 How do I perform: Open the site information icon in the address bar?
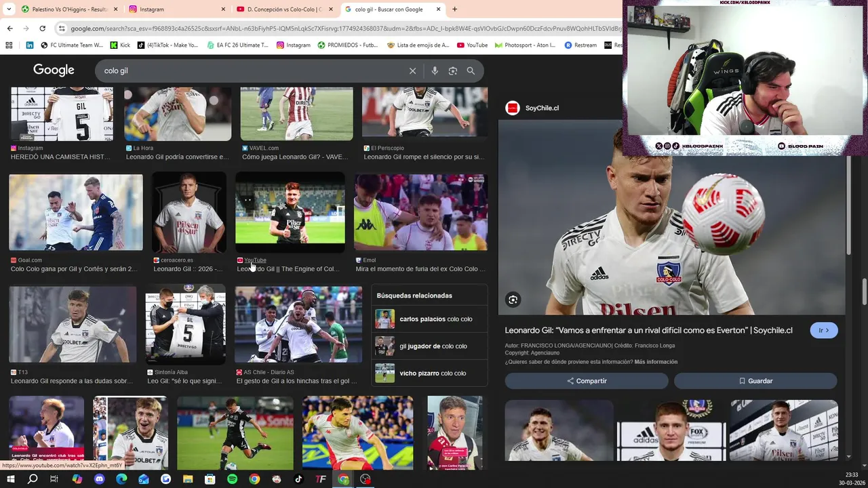pyautogui.click(x=62, y=28)
